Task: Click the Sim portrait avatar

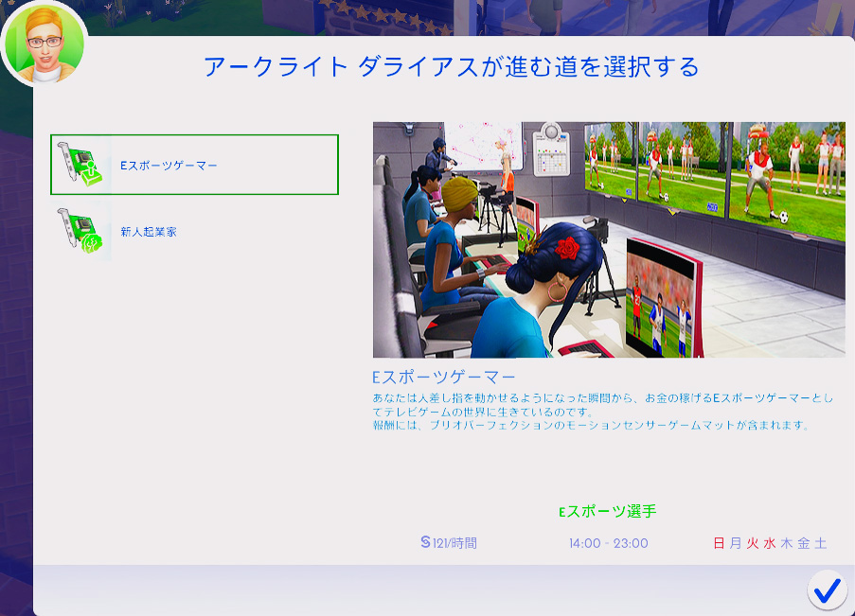Action: [x=45, y=44]
